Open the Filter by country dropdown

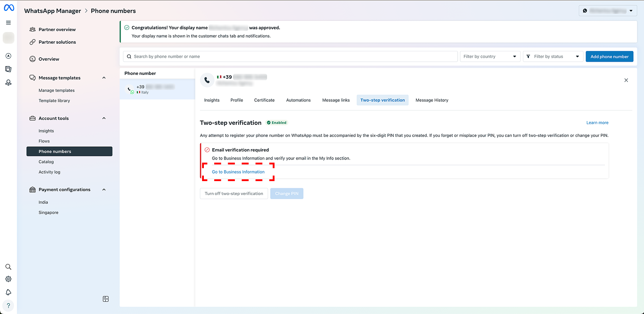click(x=490, y=56)
